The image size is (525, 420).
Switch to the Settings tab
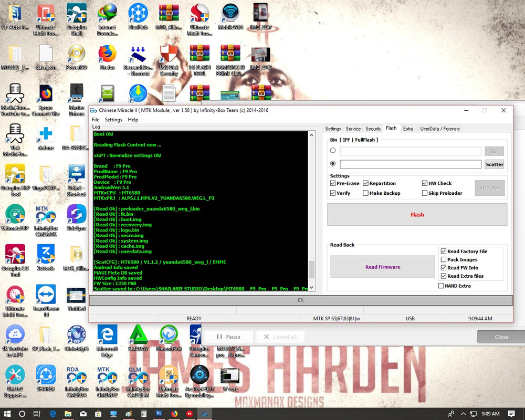[333, 129]
